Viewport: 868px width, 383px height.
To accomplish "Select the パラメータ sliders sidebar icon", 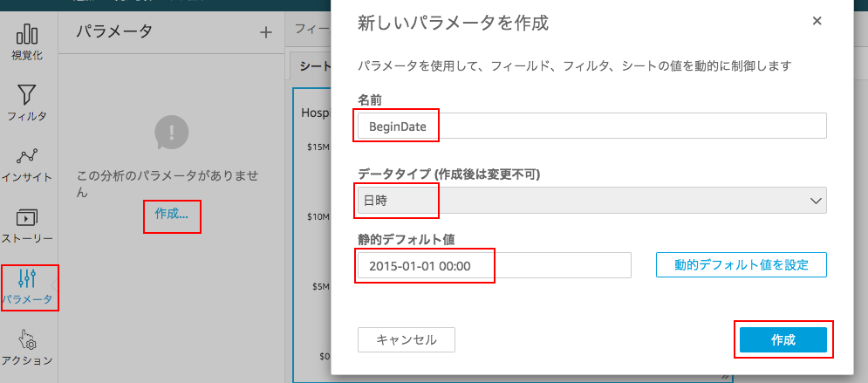I will tap(27, 287).
